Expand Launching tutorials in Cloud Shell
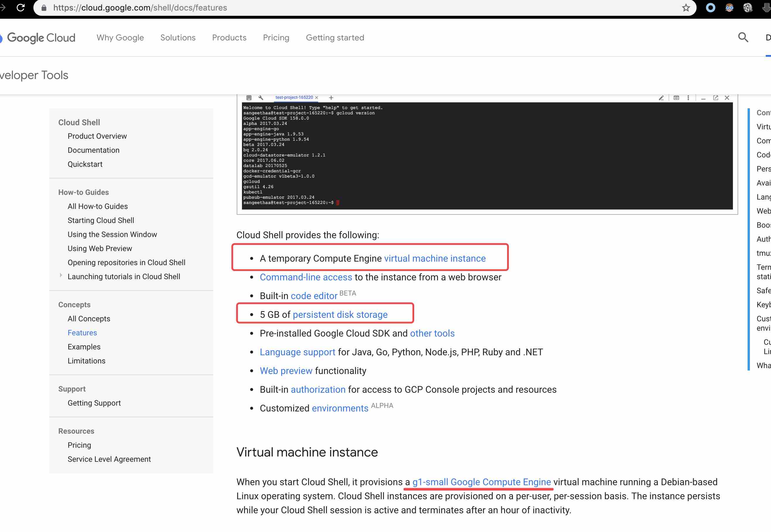 [61, 275]
